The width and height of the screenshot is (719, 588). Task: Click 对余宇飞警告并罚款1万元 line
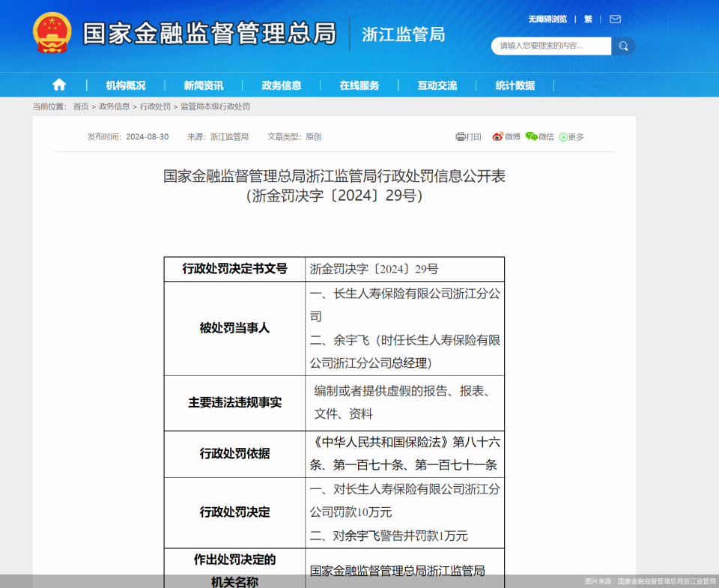(x=389, y=536)
